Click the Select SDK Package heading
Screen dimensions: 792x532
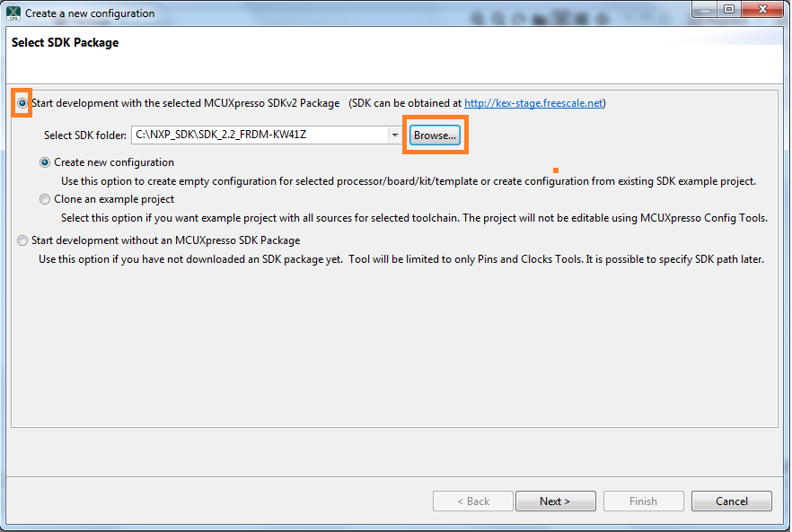[x=66, y=42]
